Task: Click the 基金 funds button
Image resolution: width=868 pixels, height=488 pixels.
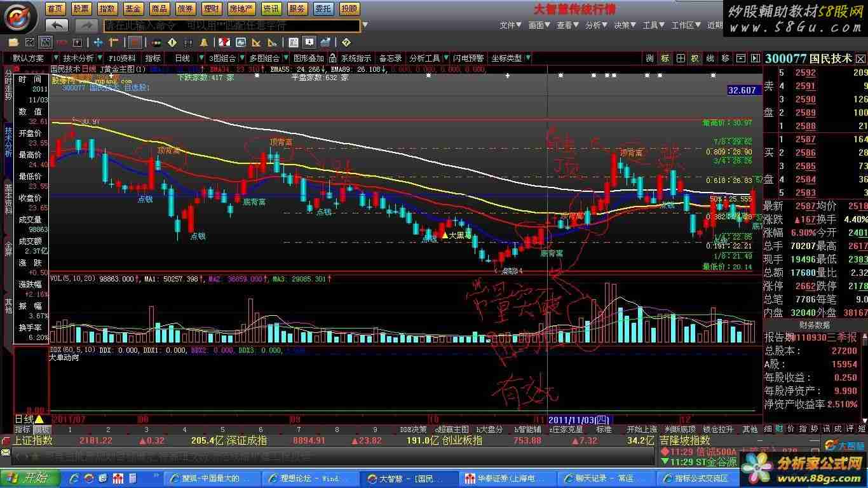Action: (x=133, y=9)
